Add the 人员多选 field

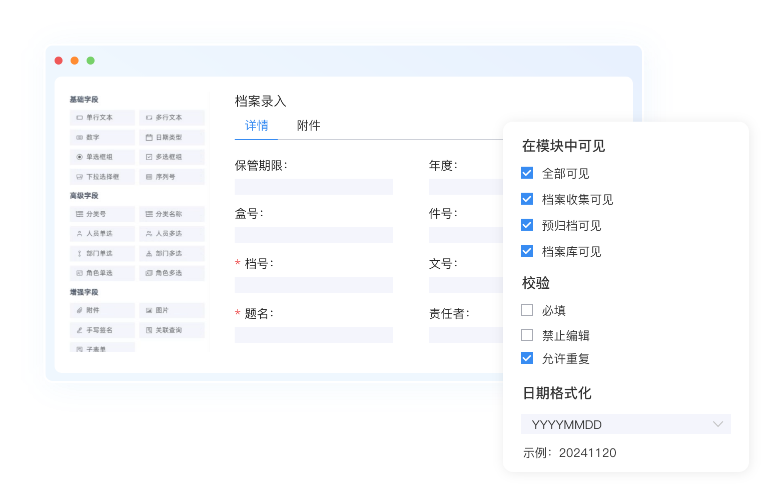click(x=171, y=234)
